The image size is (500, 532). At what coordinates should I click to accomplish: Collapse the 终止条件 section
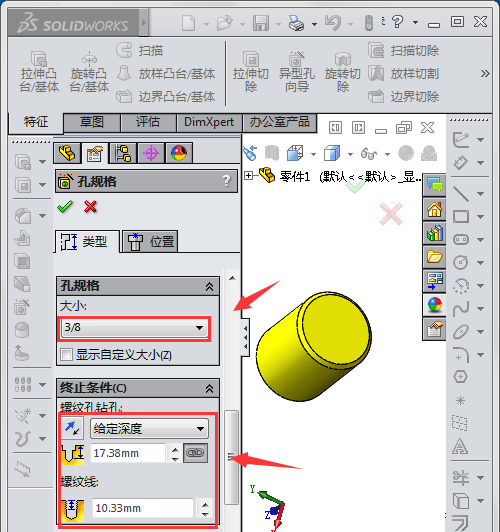[209, 388]
